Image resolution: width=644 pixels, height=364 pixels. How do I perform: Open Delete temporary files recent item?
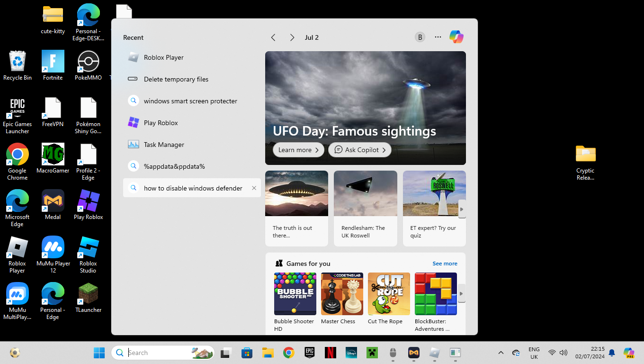pyautogui.click(x=192, y=79)
